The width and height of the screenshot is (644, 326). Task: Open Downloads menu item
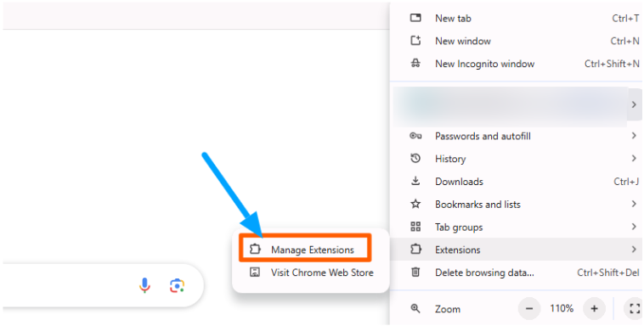point(517,181)
